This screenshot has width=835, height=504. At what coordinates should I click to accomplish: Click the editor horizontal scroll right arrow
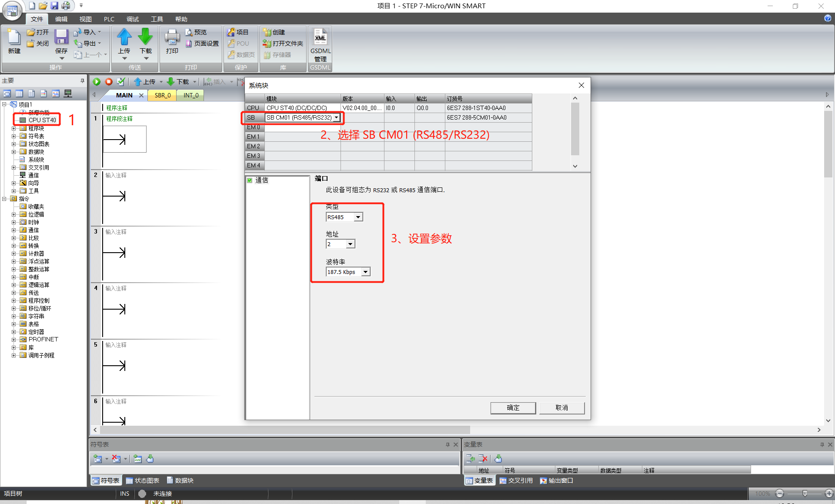coord(819,430)
